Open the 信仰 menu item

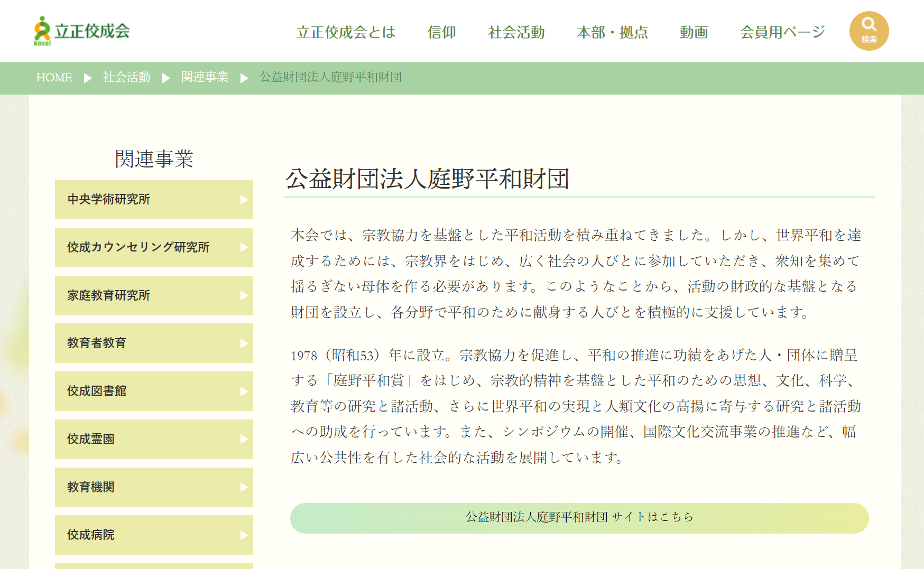[x=442, y=32]
